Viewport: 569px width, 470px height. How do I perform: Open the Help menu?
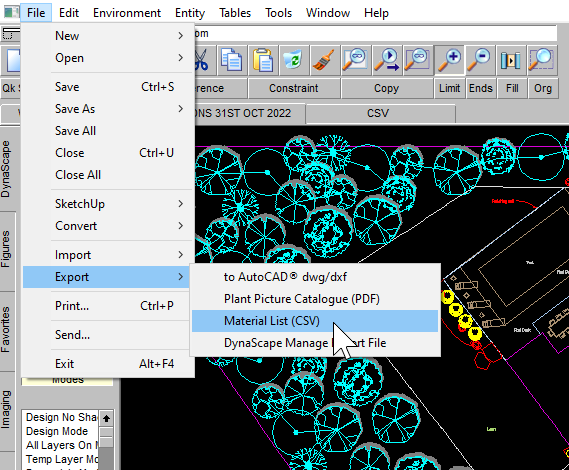[x=376, y=13]
